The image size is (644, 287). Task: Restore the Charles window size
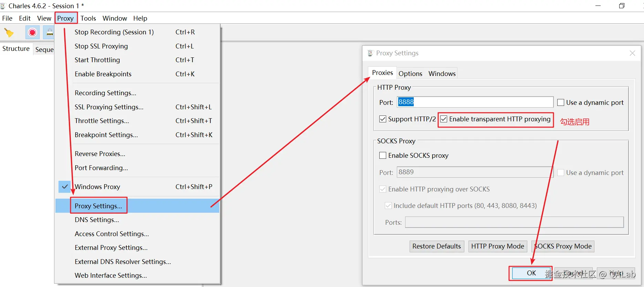(x=622, y=6)
